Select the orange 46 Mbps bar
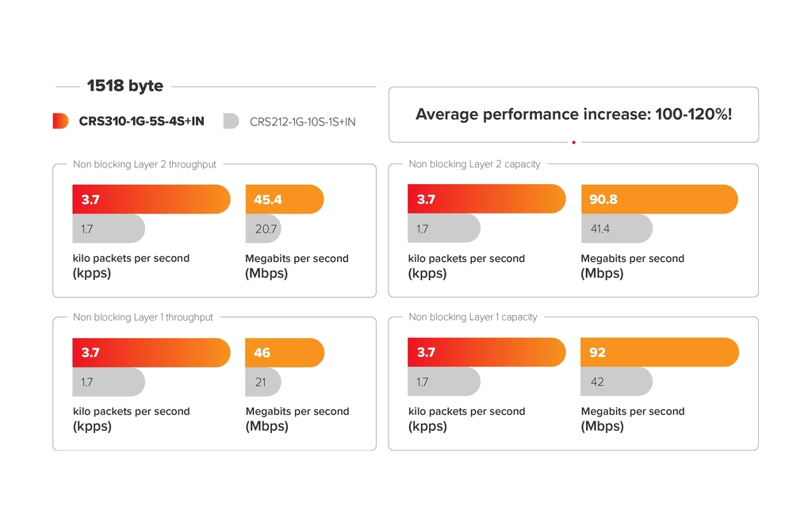This screenshot has height=530, width=812. 285,352
